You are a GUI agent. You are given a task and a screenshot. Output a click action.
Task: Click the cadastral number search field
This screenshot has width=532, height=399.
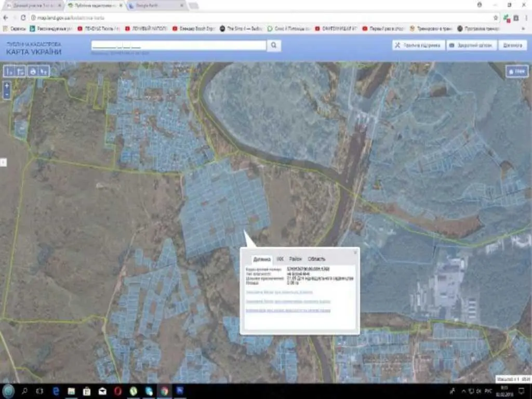tap(179, 46)
